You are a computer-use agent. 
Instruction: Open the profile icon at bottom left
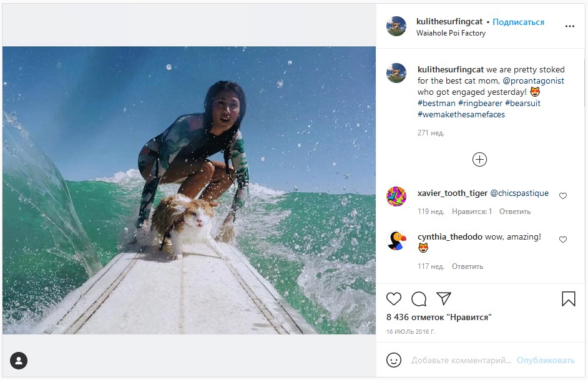tap(19, 361)
